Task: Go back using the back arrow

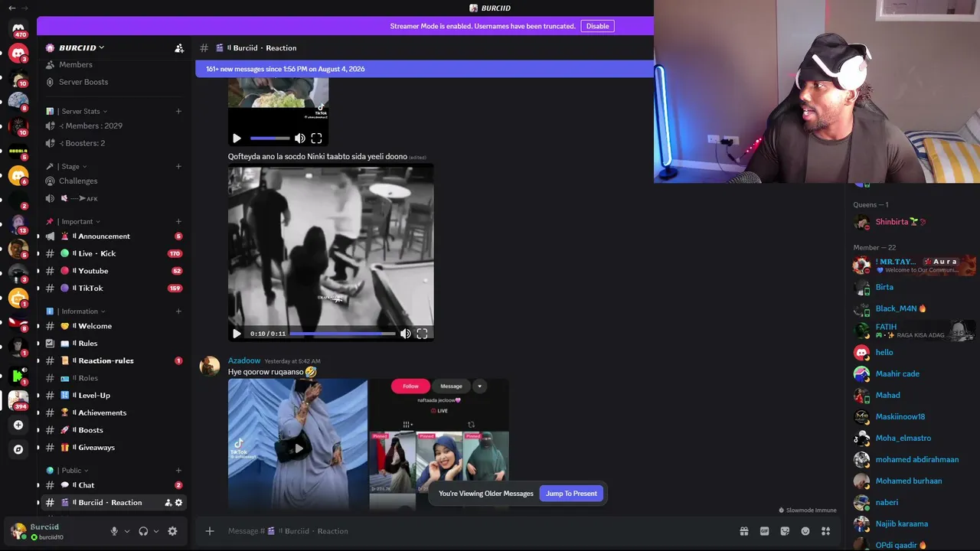Action: tap(11, 8)
